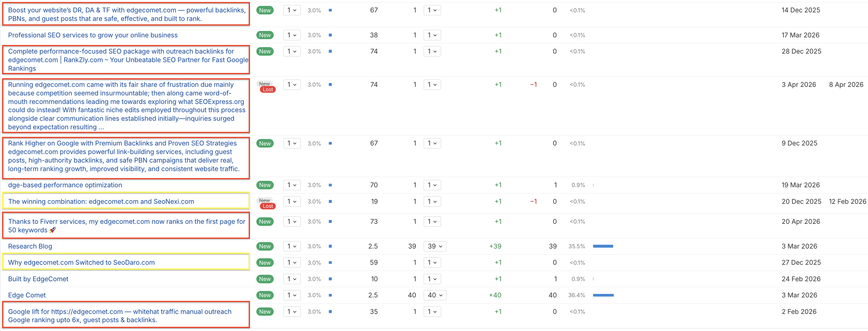Click the 36.4% blue bar for Edge Comet
The image size is (868, 331).
(603, 295)
